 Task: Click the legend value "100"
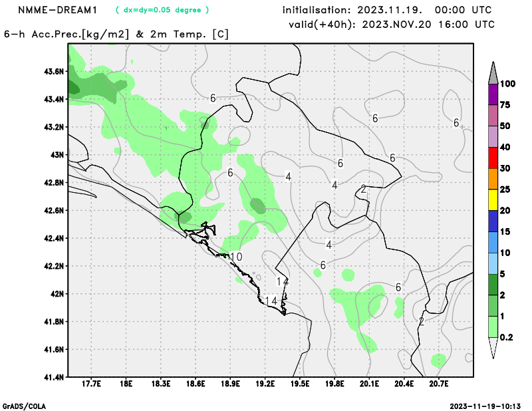coord(508,84)
